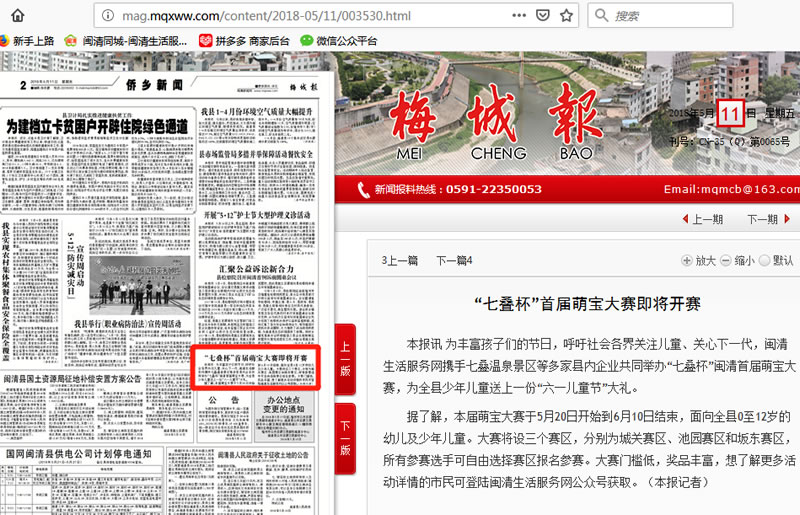Open site information icon in address bar
Screen dimensions: 800x515
(x=107, y=16)
